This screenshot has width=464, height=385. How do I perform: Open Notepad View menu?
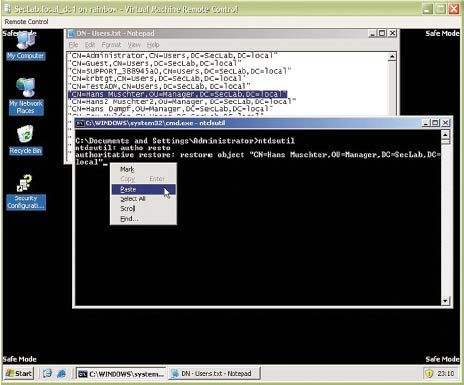tap(134, 45)
